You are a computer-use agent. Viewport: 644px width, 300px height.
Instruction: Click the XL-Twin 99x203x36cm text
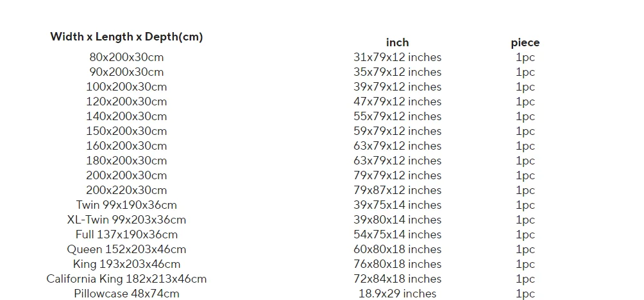pyautogui.click(x=126, y=220)
